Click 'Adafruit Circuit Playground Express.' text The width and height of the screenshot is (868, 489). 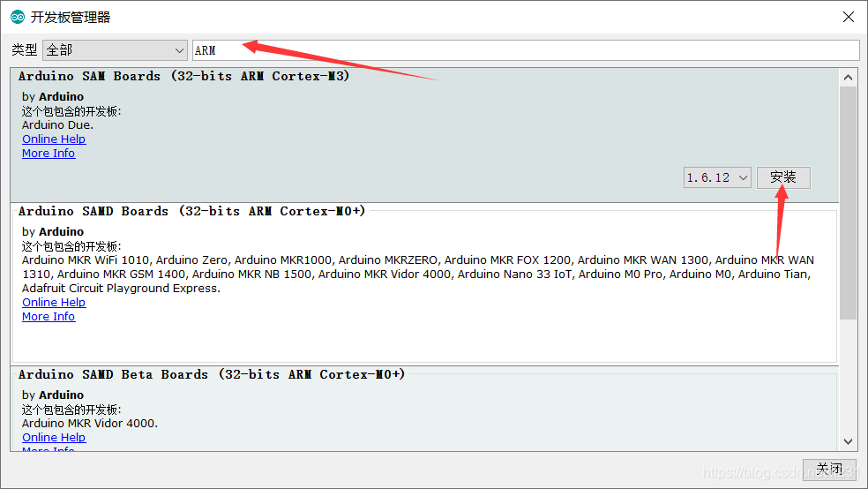(x=121, y=289)
